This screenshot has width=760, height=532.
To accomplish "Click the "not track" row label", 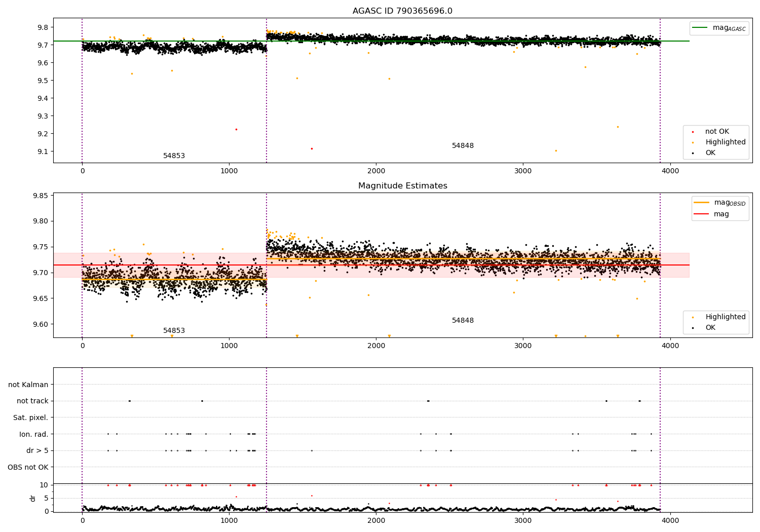I will click(x=32, y=401).
